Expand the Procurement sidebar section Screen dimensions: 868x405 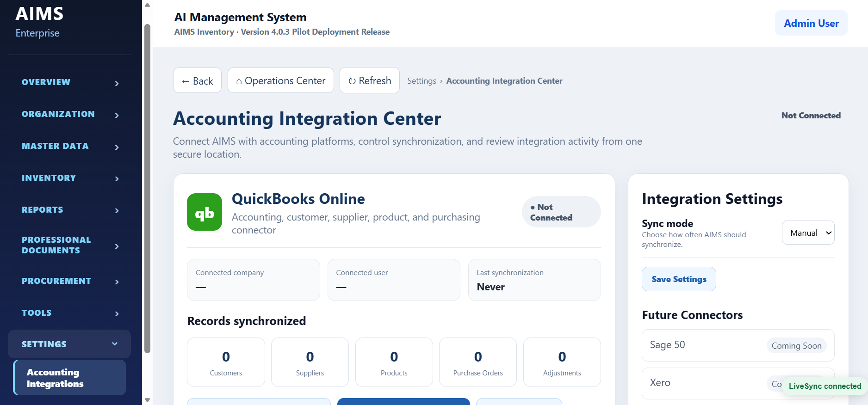point(69,281)
